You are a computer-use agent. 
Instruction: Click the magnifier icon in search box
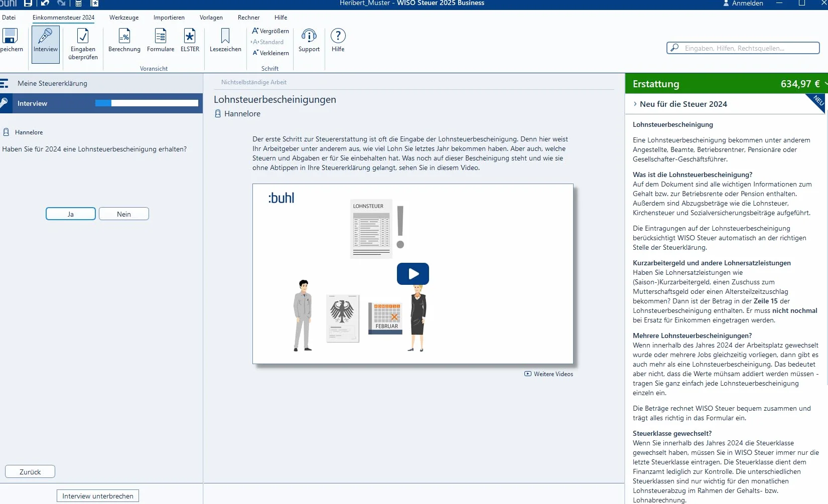[x=675, y=48]
